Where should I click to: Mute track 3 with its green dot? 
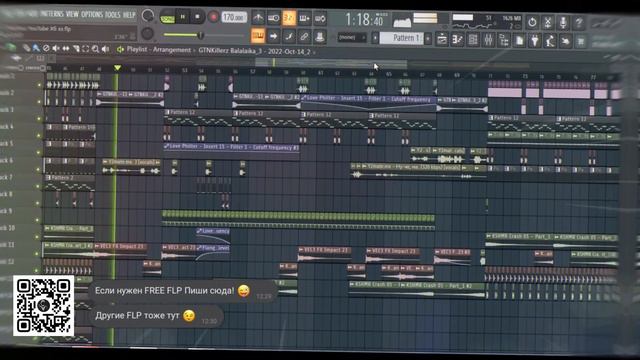point(39,119)
